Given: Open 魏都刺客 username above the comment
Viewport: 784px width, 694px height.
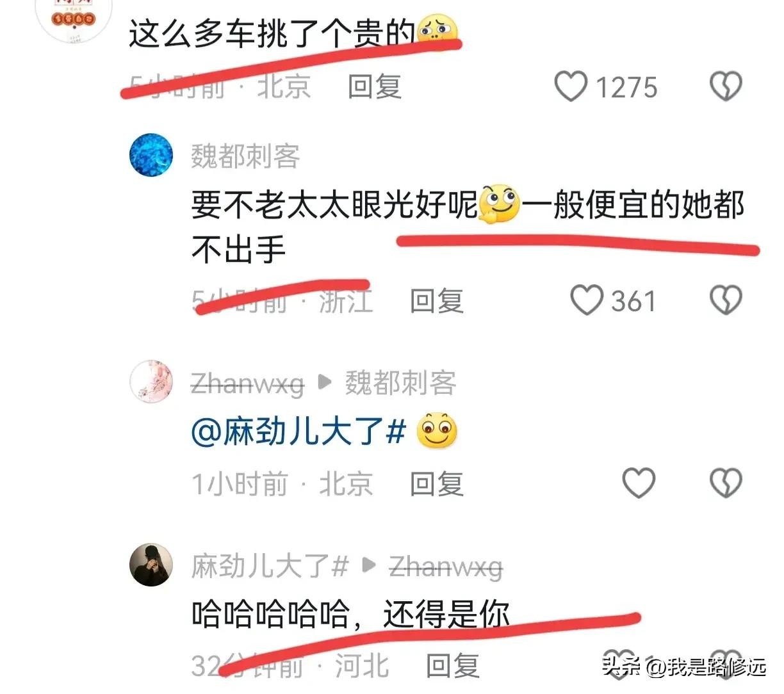Looking at the screenshot, I should [245, 156].
